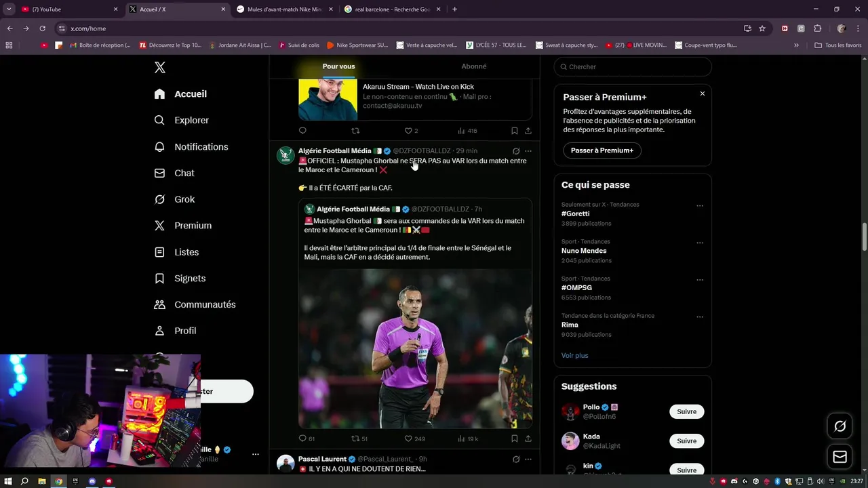
Task: Open Notifications in the sidebar
Action: tap(191, 146)
